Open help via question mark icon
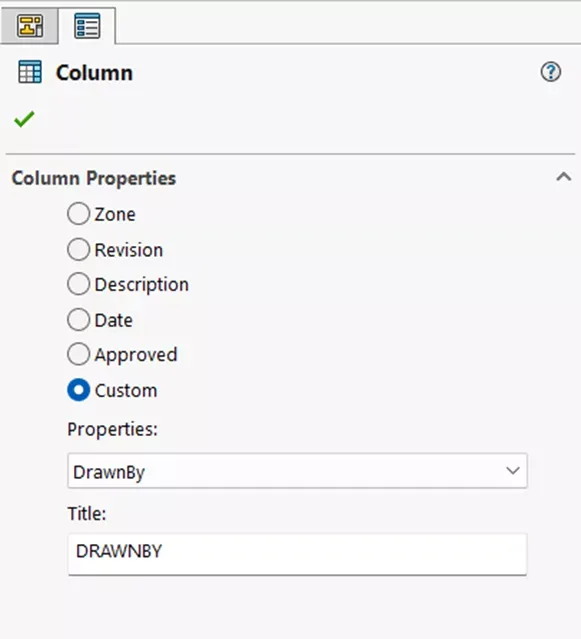The width and height of the screenshot is (581, 639). point(550,72)
